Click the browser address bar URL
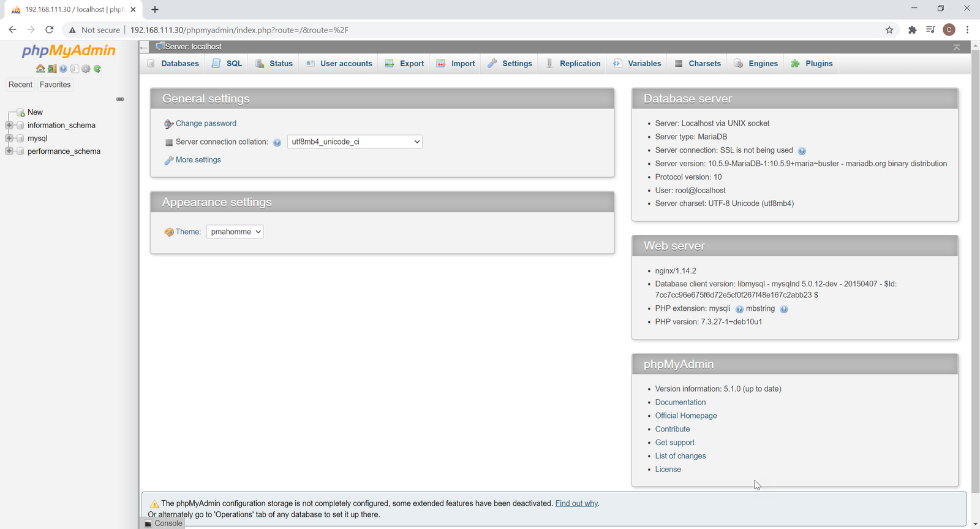 point(239,30)
